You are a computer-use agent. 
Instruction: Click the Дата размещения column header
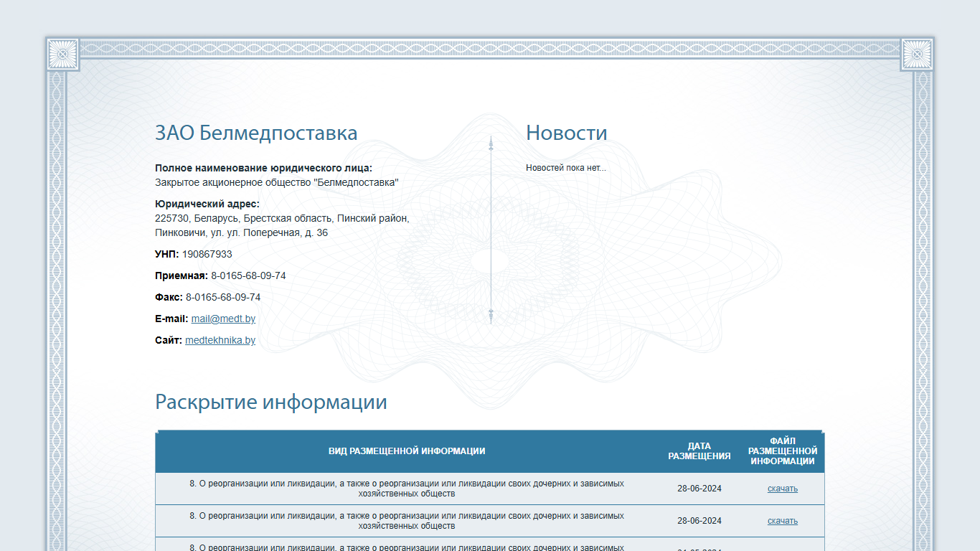coord(699,451)
